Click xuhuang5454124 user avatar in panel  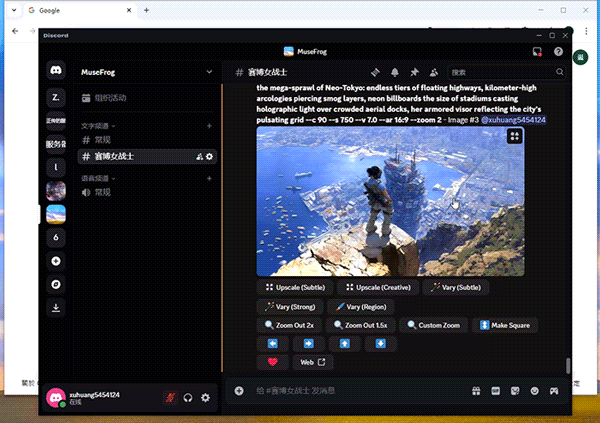click(56, 398)
